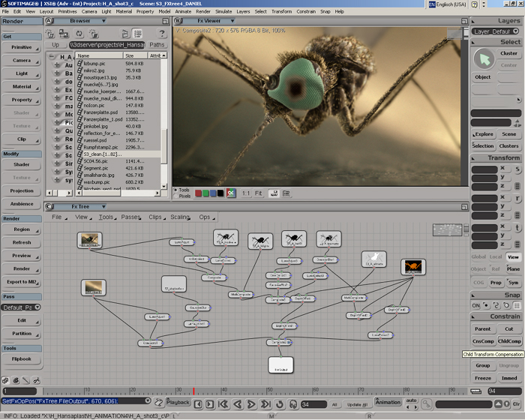Click the Fx Tree FileOutput node
Image resolution: width=525 pixels, height=420 pixels.
point(280,365)
